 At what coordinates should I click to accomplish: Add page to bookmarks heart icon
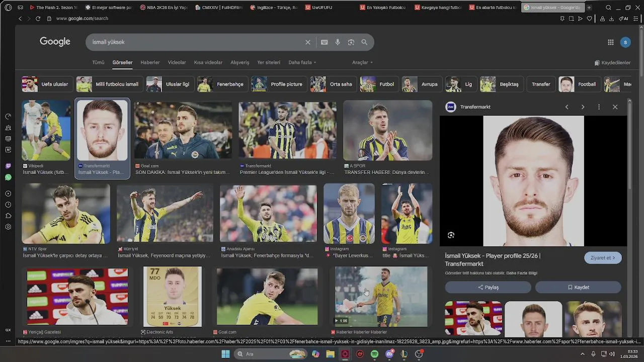coord(589,19)
